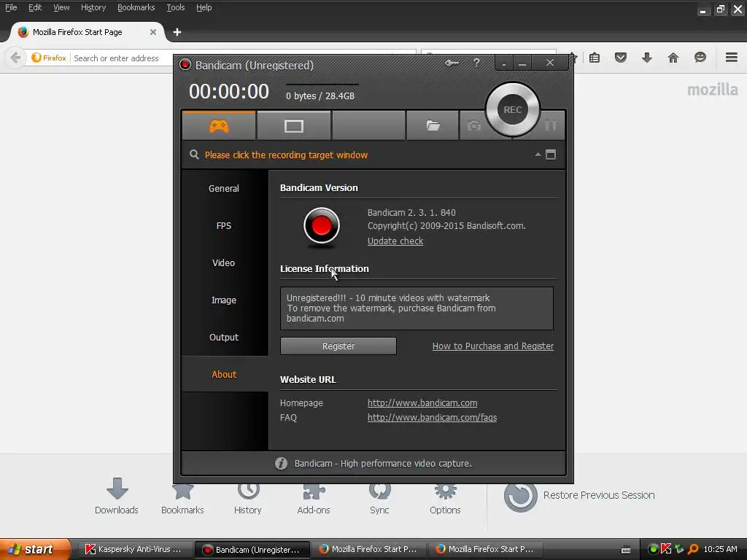
Task: Click the pause icon next to REC
Action: click(x=551, y=125)
